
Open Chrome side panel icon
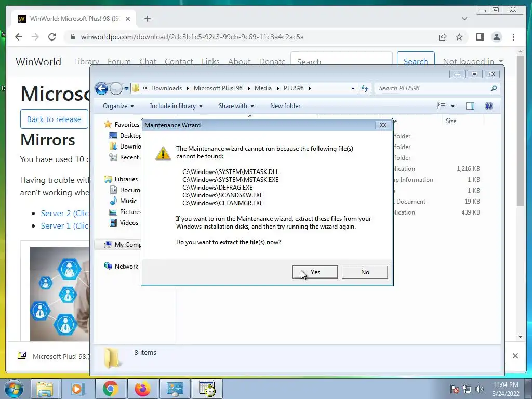480,37
